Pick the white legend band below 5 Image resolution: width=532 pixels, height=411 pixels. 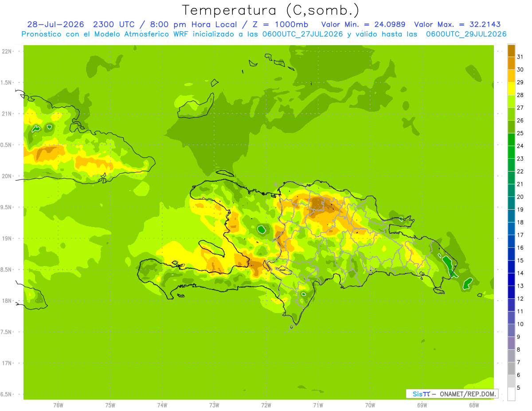click(511, 394)
